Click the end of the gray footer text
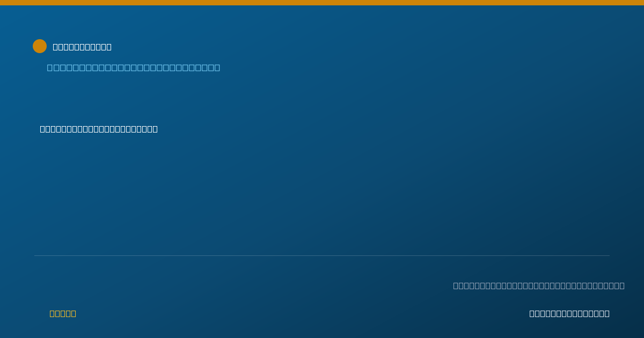Image resolution: width=644 pixels, height=338 pixels. 622,285
